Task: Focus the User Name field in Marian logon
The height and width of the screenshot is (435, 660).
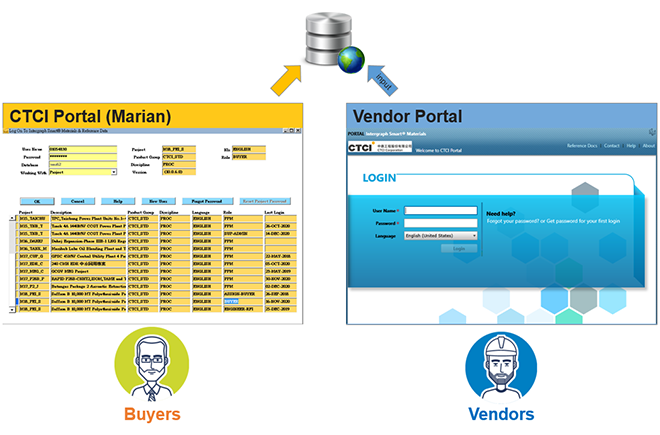Action: 83,149
